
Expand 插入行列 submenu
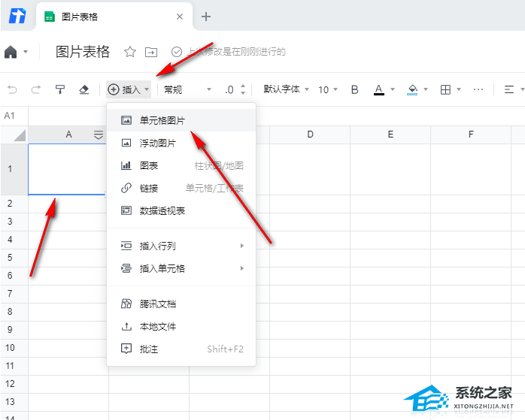pos(181,246)
